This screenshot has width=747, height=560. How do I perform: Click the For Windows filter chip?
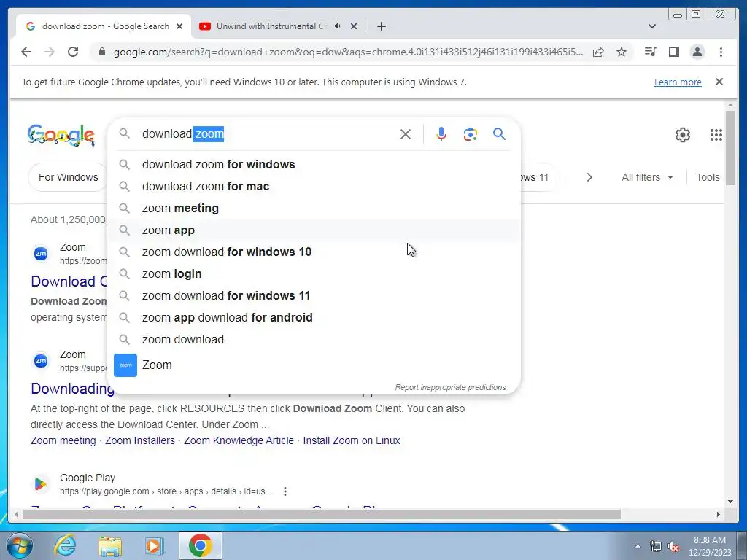pyautogui.click(x=68, y=177)
